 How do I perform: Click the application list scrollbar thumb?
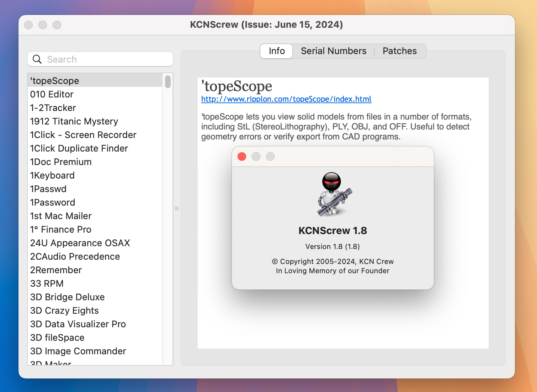[x=168, y=81]
